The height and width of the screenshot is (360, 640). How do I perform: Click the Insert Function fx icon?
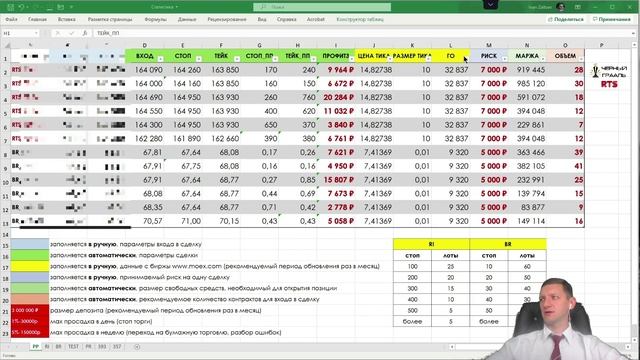click(84, 33)
